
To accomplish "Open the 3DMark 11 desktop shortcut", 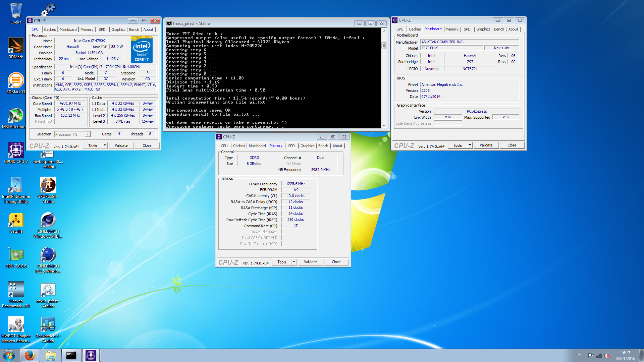I will [16, 83].
